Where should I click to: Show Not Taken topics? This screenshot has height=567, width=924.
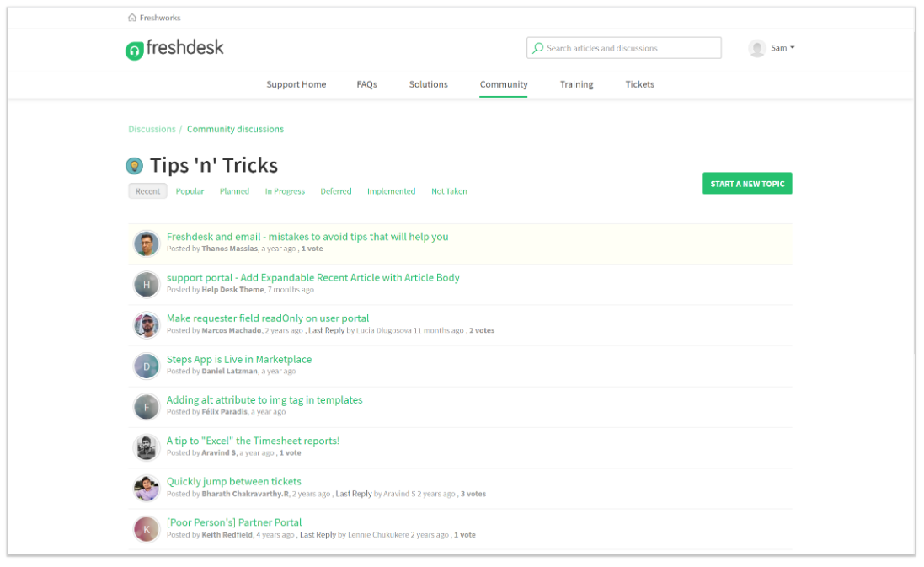click(449, 190)
